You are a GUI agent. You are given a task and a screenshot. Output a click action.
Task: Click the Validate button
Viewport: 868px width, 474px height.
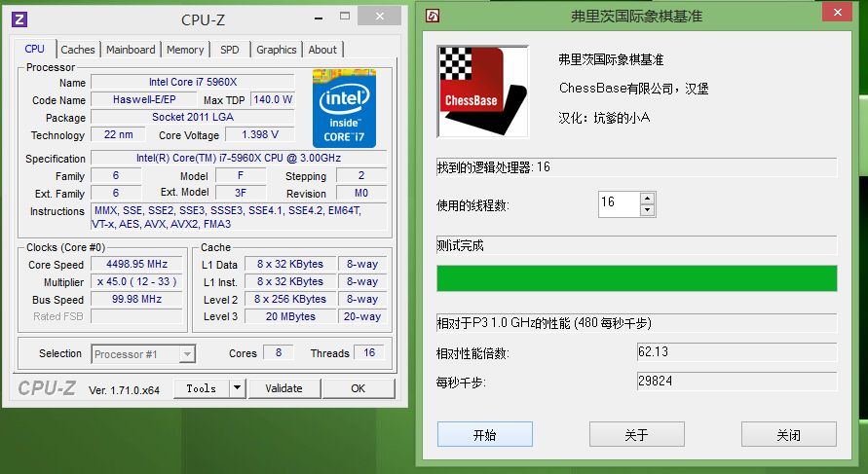click(x=284, y=388)
